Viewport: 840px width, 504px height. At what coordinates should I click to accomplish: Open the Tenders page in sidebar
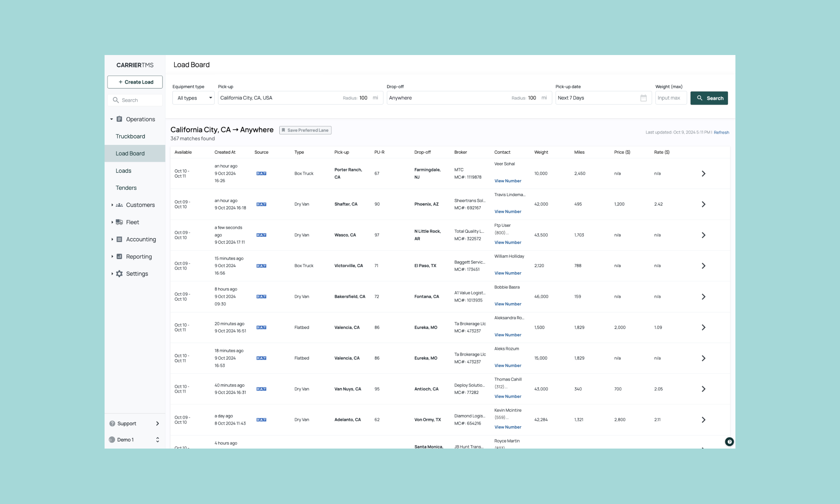coord(126,188)
